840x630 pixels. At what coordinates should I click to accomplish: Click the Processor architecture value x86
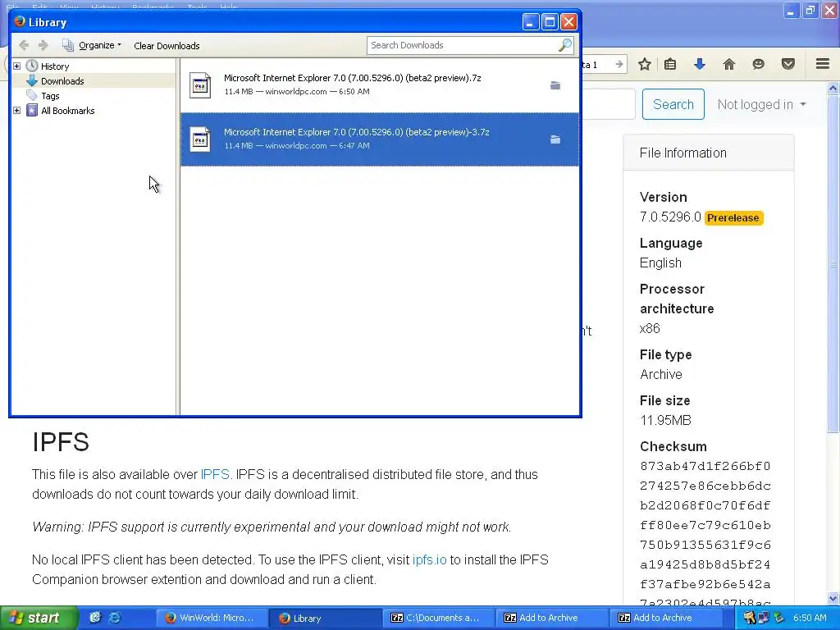tap(650, 328)
